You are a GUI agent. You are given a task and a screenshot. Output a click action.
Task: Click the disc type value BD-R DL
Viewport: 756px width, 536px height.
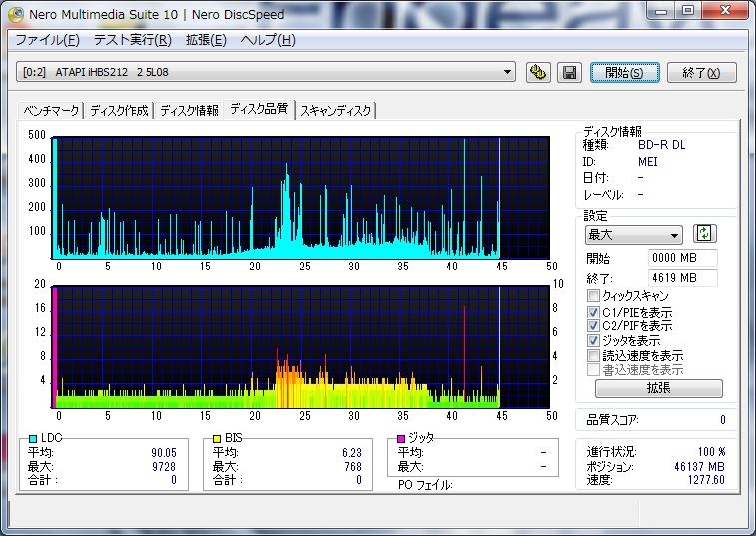pos(661,144)
